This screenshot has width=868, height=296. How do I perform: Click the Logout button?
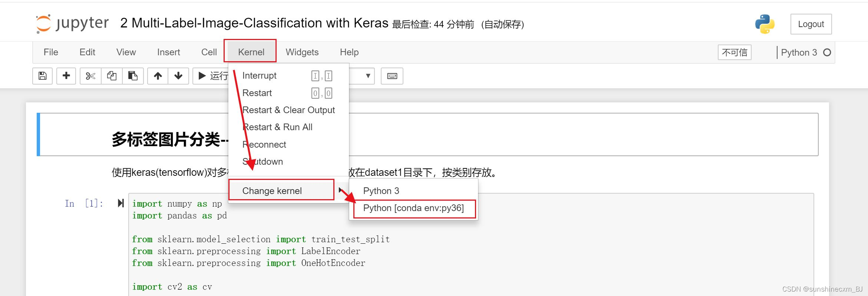tap(811, 24)
